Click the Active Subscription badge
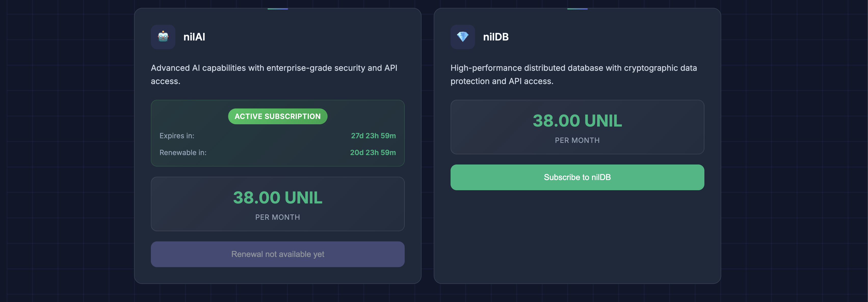 tap(277, 116)
